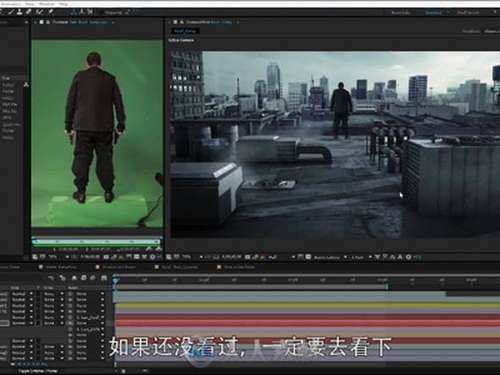Image resolution: width=500 pixels, height=375 pixels.
Task: Select the Standard workspace link
Action: tap(433, 13)
